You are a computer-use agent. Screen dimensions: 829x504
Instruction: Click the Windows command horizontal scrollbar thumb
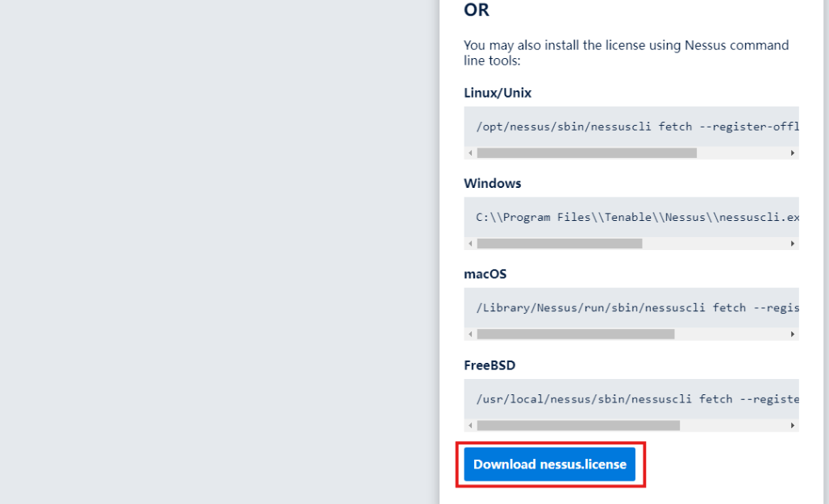pyautogui.click(x=559, y=244)
